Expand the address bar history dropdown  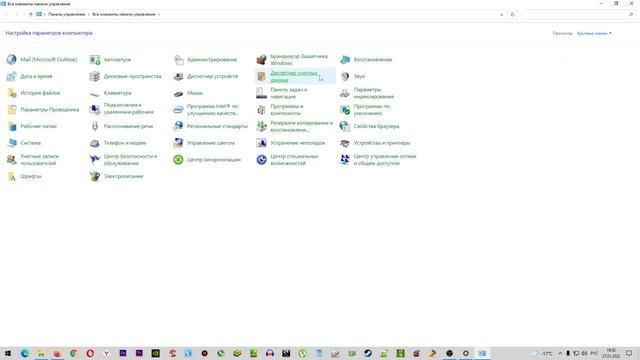point(501,14)
